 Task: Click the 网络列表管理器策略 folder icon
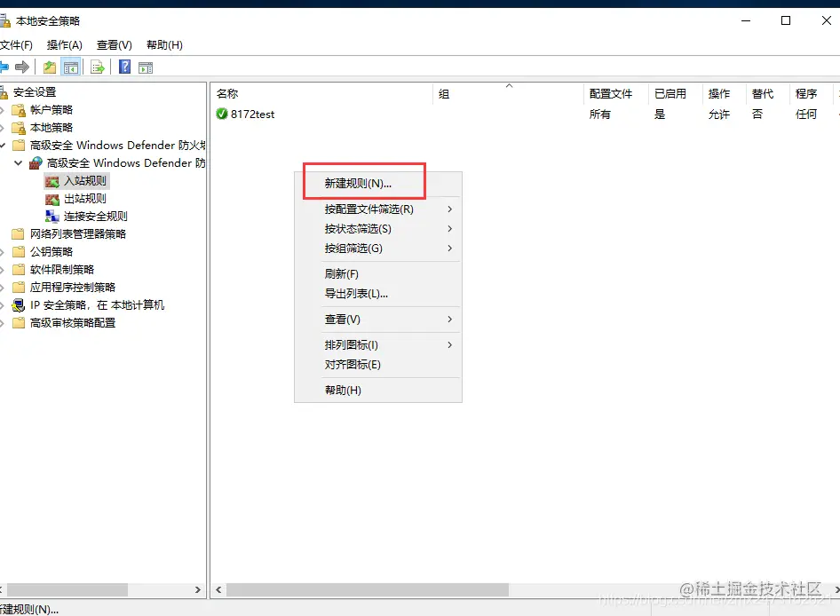tap(19, 234)
